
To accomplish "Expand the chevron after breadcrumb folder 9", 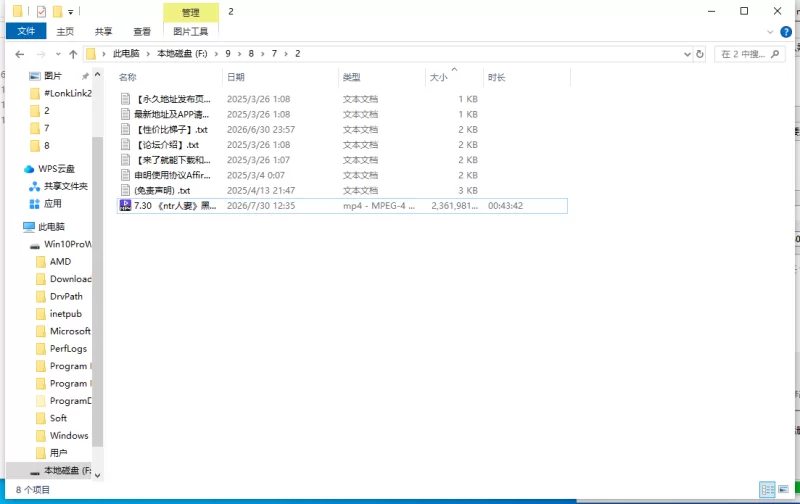I will pos(239,54).
